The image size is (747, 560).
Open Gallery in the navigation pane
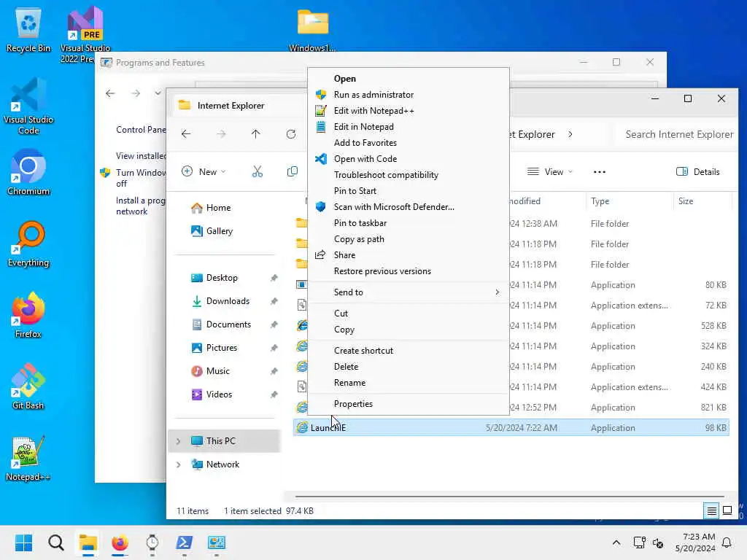[212, 231]
